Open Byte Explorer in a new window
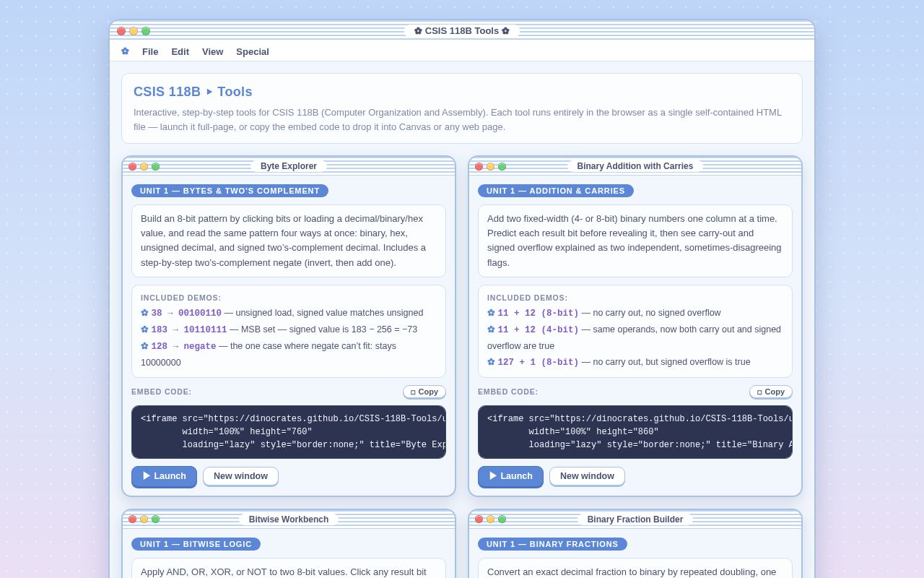 click(x=240, y=476)
